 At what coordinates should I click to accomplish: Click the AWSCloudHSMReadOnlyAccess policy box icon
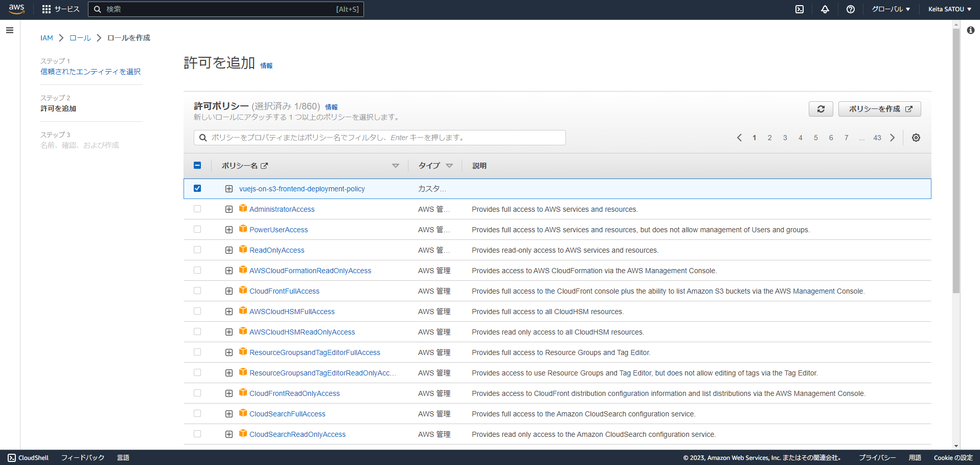point(243,331)
